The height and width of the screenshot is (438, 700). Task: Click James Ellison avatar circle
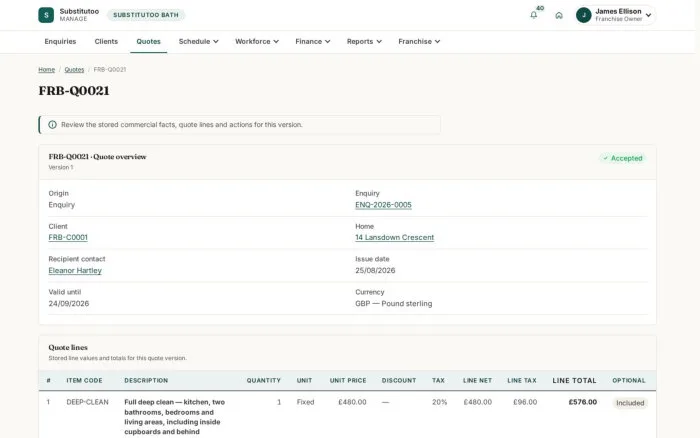coord(583,15)
